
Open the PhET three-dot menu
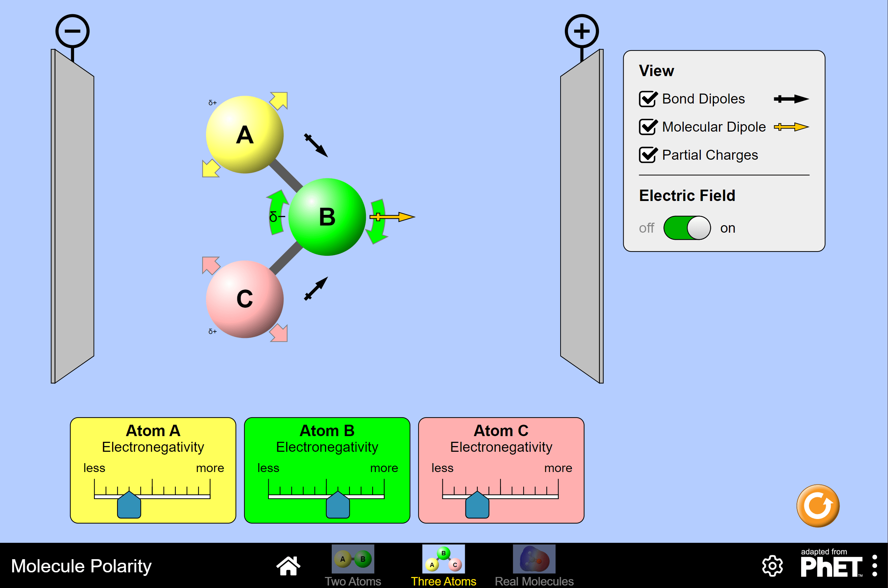[x=874, y=566]
